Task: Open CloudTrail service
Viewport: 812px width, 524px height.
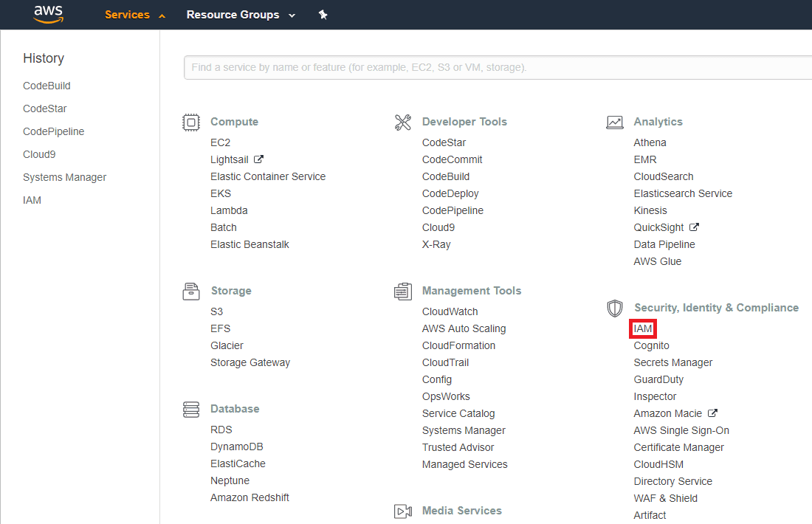Action: [445, 362]
